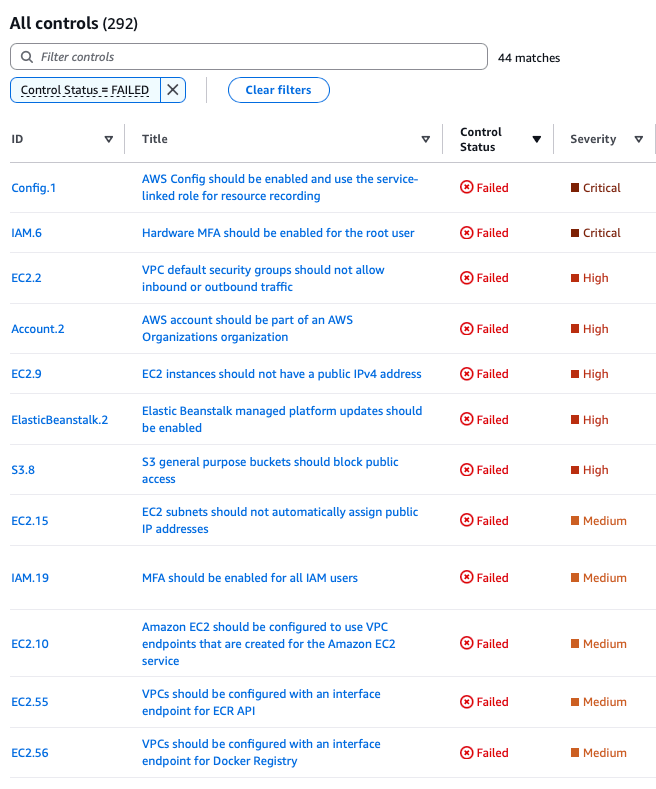This screenshot has width=656, height=789.
Task: Click the Critical severity square for Config.1
Action: click(575, 187)
